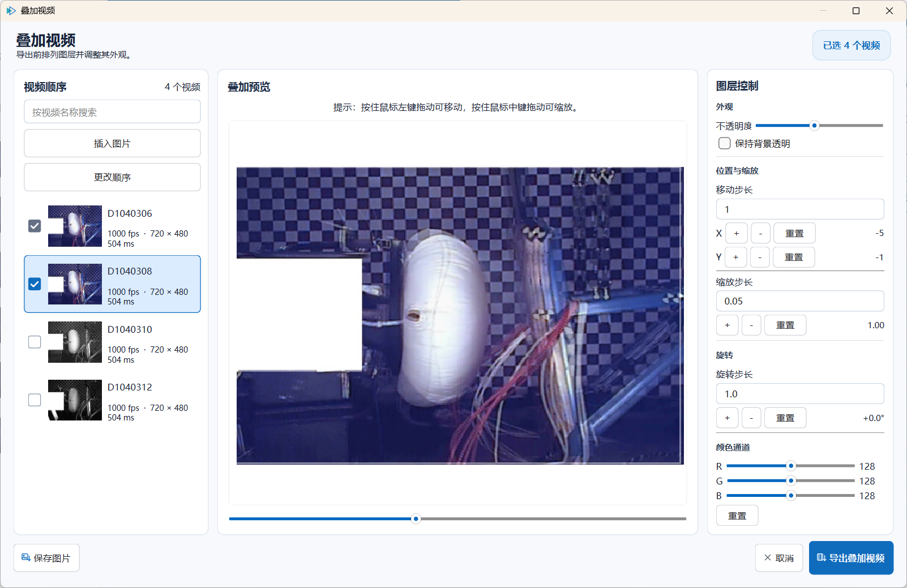Select the D1040308 file name text
Viewport: 907px width, 588px height.
pos(130,271)
